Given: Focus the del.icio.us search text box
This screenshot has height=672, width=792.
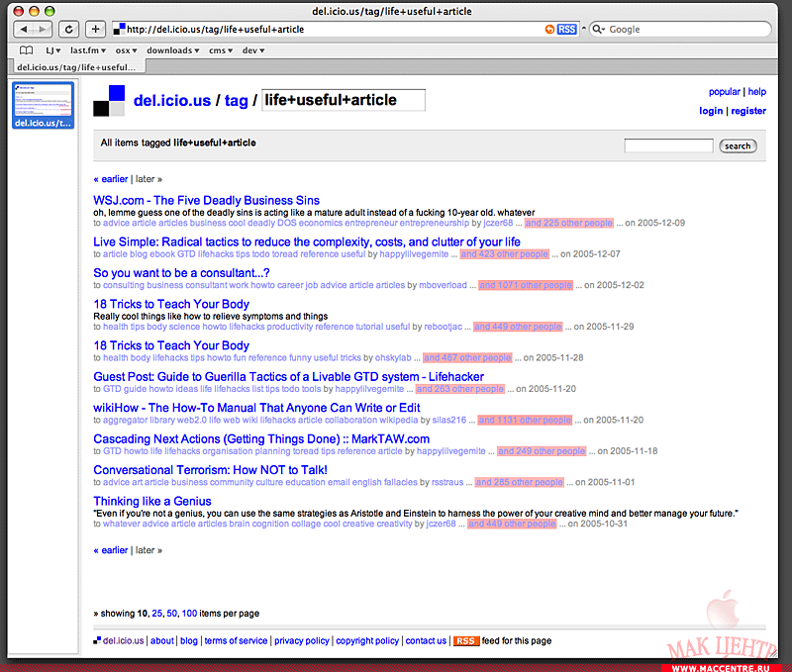Looking at the screenshot, I should tap(668, 145).
